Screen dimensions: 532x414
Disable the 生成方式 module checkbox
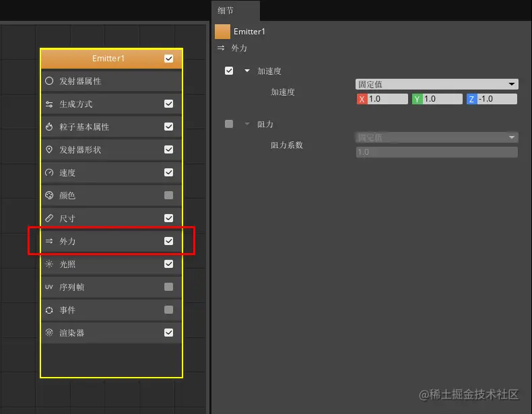click(x=168, y=104)
